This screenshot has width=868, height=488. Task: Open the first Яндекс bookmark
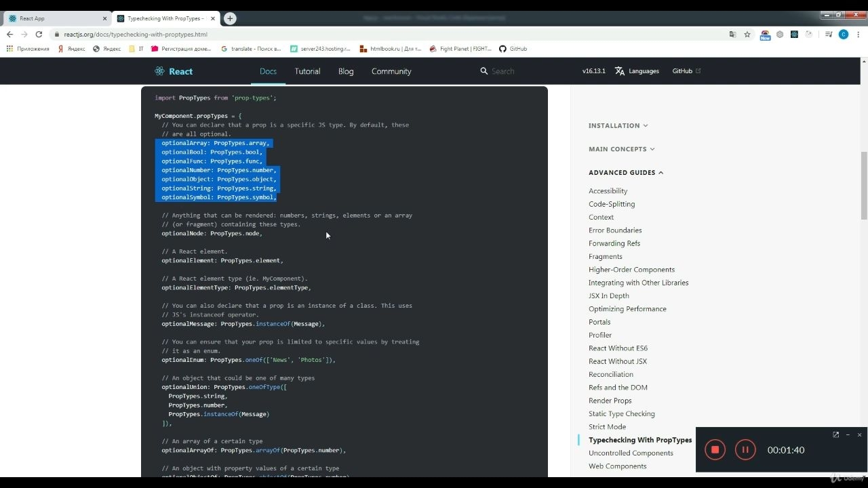(71, 49)
